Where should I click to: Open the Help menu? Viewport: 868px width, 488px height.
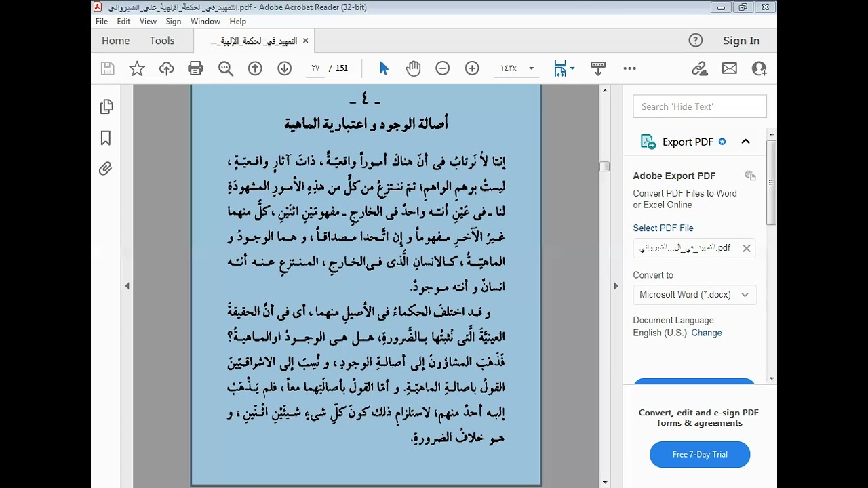238,21
